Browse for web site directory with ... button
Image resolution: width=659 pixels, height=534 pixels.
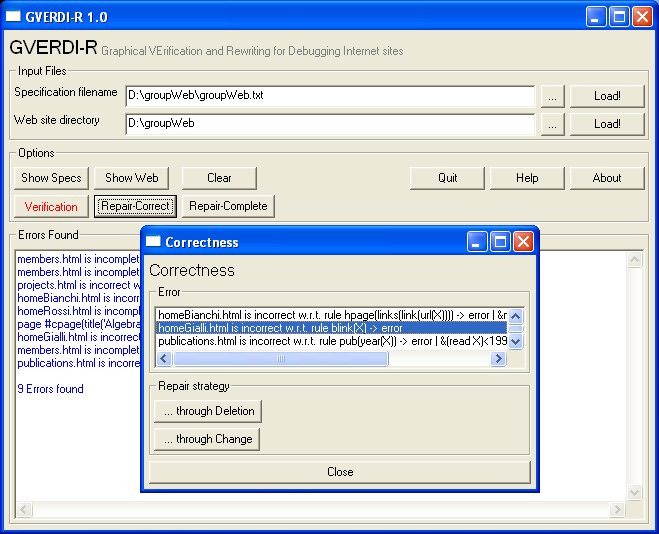pyautogui.click(x=553, y=124)
